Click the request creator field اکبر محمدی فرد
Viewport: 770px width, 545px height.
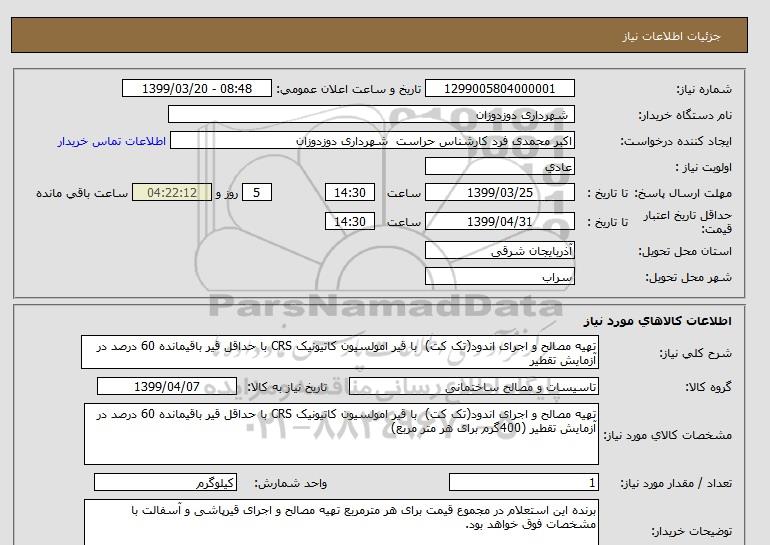point(372,141)
